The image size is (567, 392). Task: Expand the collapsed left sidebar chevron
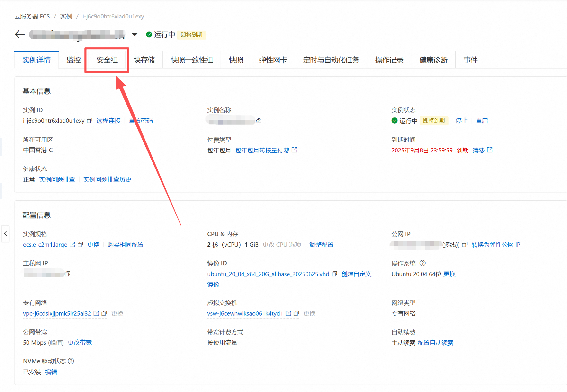pos(5,233)
